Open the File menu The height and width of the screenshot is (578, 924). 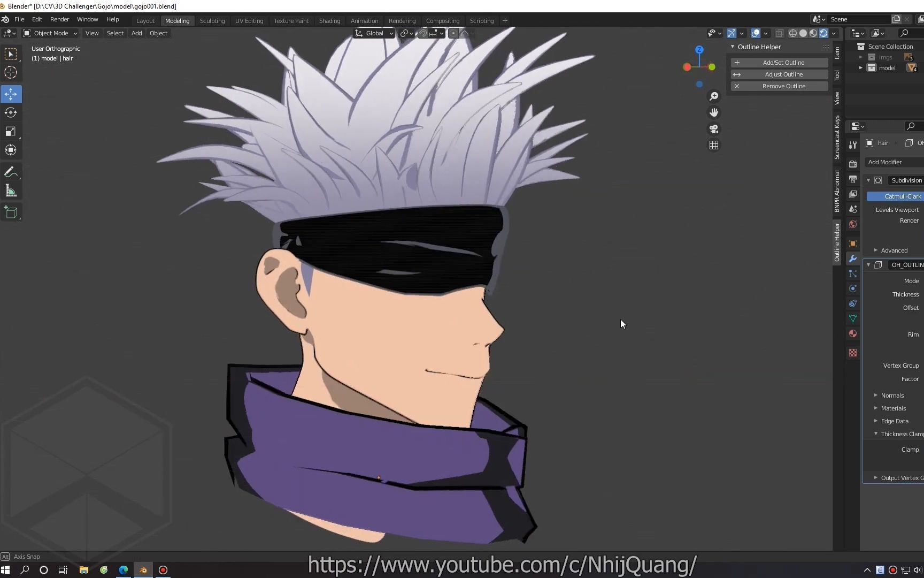(19, 19)
